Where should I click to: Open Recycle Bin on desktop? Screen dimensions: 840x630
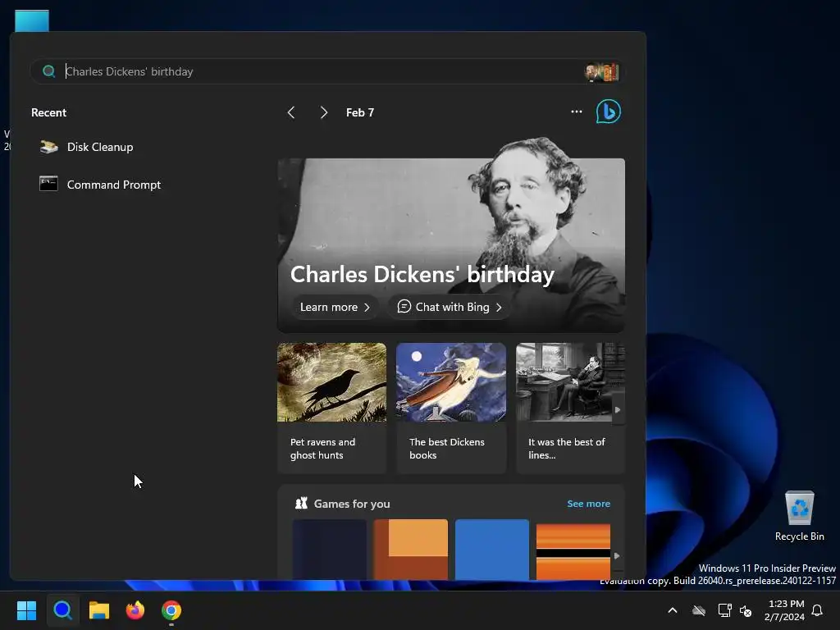[799, 516]
